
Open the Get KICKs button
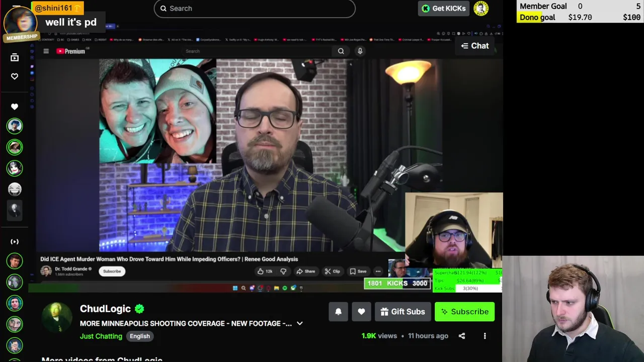444,9
